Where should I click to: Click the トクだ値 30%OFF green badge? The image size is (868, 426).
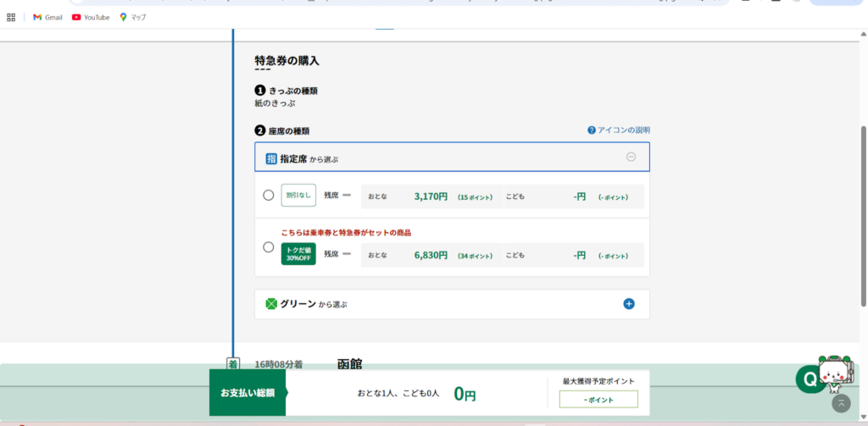[x=298, y=254]
